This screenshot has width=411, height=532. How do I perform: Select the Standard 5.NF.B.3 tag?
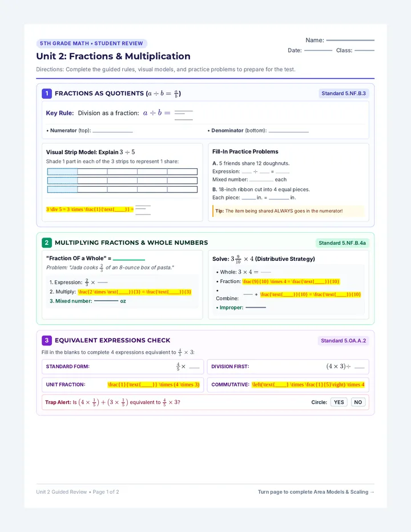click(x=344, y=93)
